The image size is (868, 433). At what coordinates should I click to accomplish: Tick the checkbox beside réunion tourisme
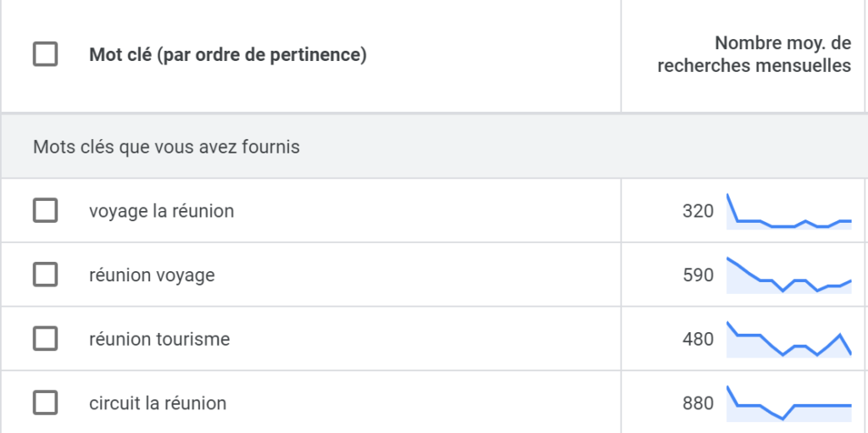tap(46, 339)
